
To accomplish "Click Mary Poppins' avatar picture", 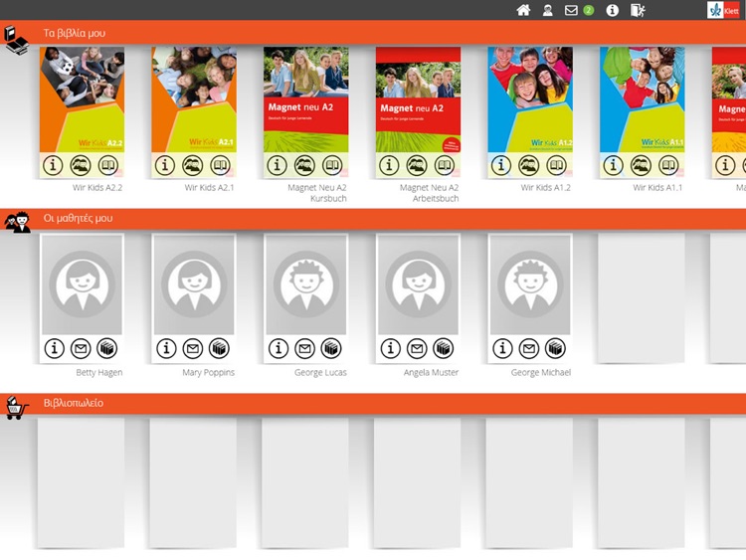I will [x=194, y=284].
